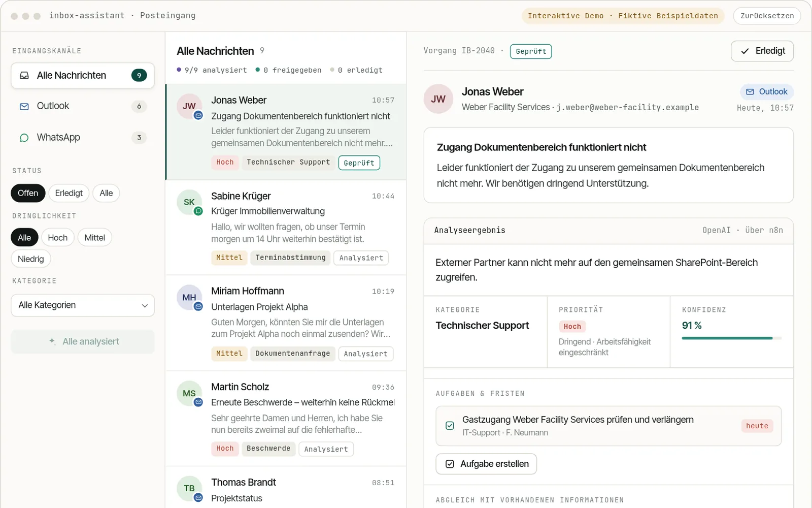Click the Hoch tag on Martin Scholz's message
This screenshot has width=812, height=508.
225,449
